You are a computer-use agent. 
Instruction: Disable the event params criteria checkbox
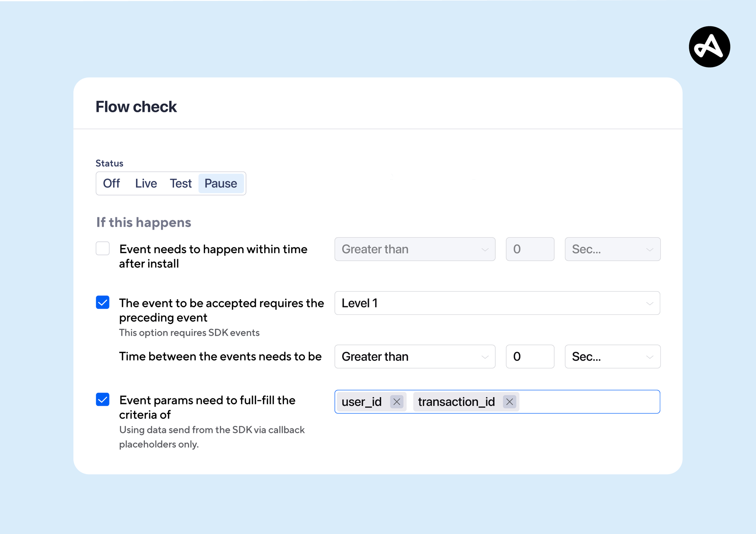[103, 399]
